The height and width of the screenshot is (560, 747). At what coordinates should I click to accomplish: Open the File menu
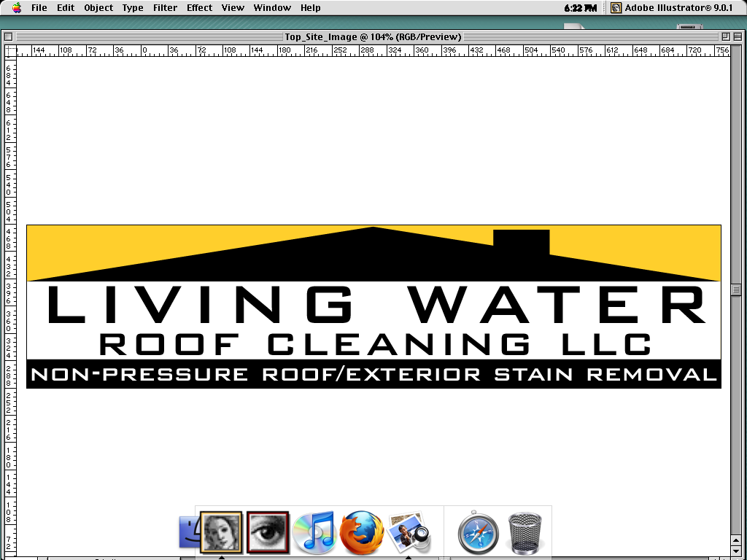tap(39, 8)
